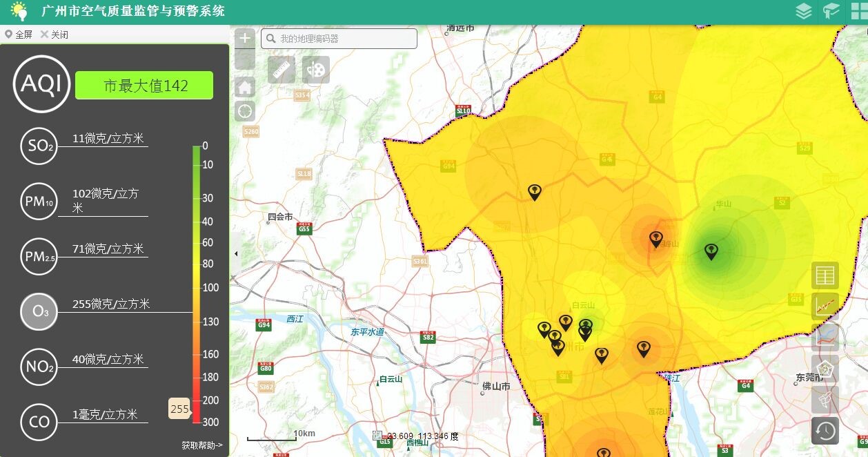Click the title 广州市空气质量监管与预警系统
This screenshot has height=457, width=868.
(x=132, y=11)
